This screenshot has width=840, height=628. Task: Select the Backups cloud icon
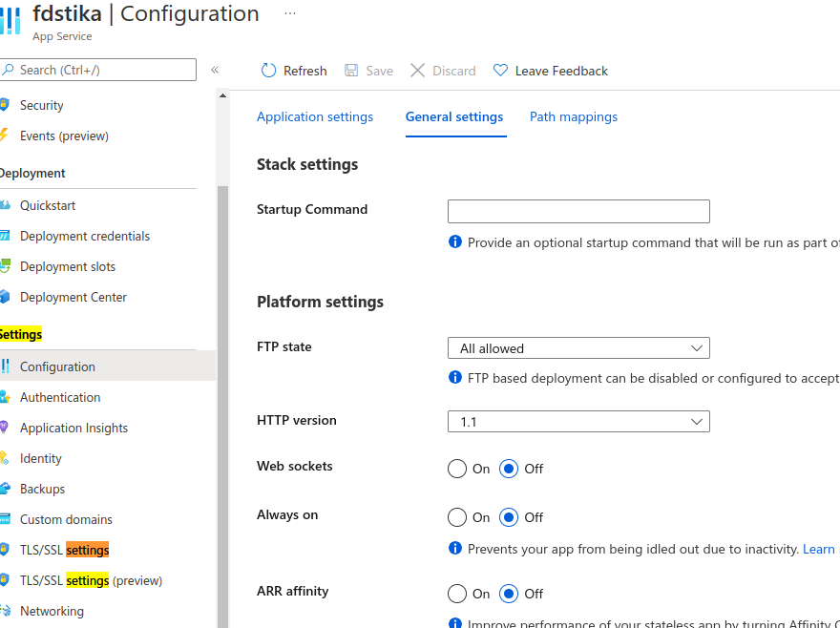coord(5,489)
